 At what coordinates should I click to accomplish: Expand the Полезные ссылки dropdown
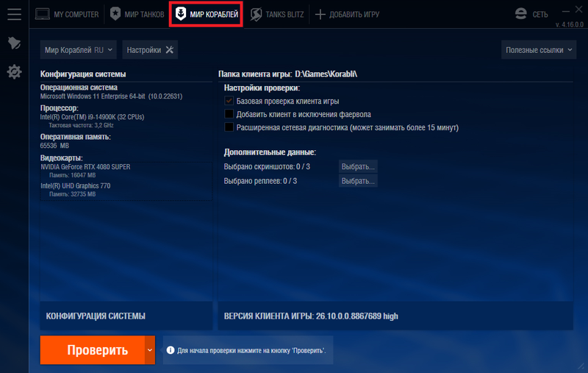coord(539,49)
